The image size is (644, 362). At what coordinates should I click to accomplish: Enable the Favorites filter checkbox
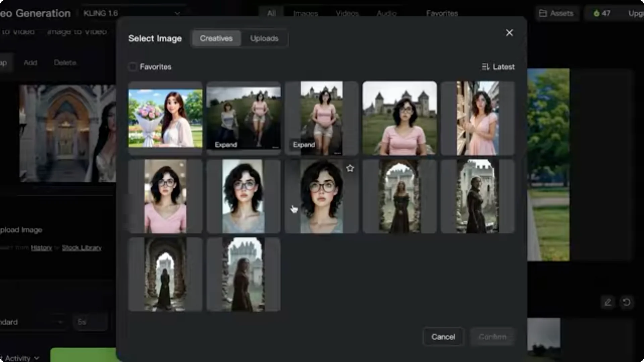[132, 67]
